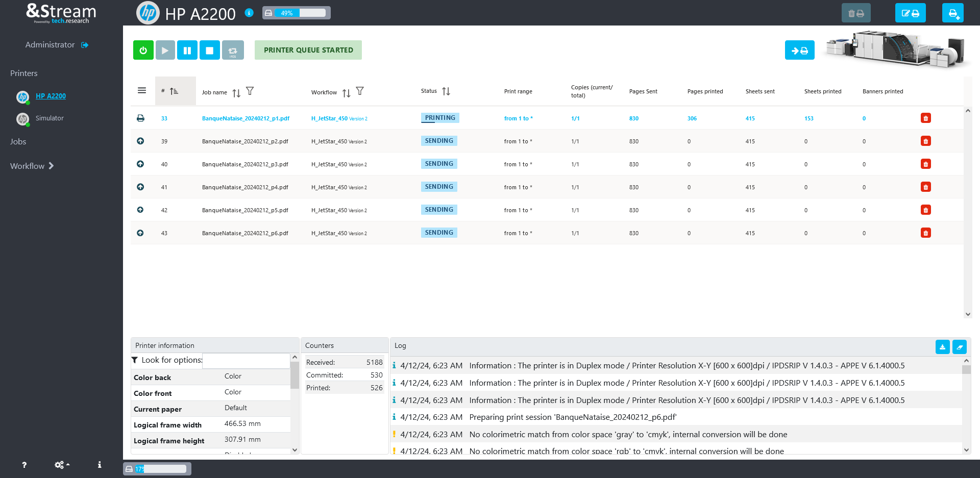Open the HP A2200 printer link
Image resolution: width=980 pixels, height=478 pixels.
pos(51,96)
